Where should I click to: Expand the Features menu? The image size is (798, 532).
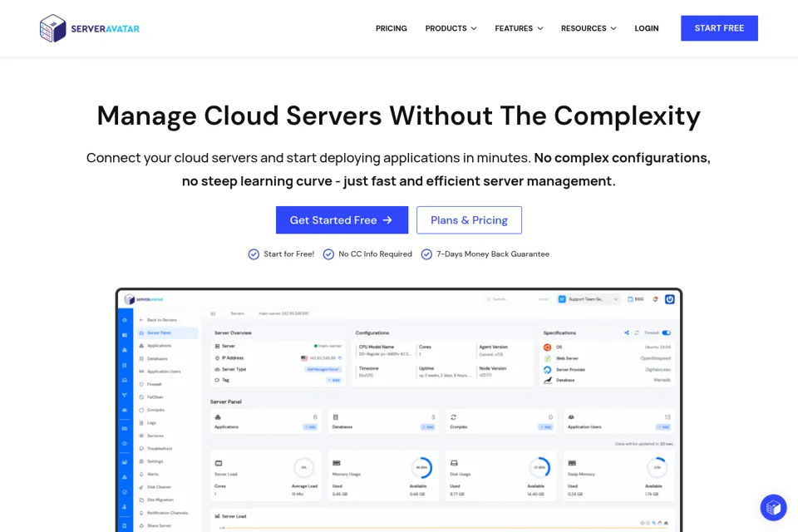pos(519,28)
